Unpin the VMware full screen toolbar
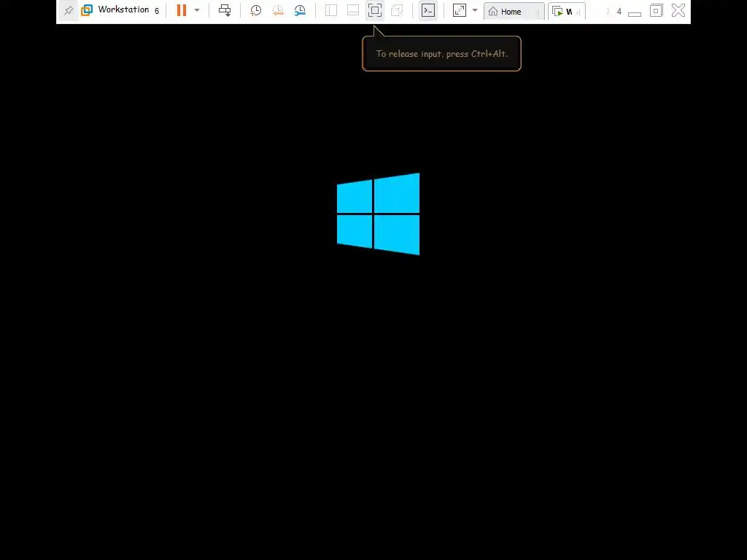 (69, 10)
